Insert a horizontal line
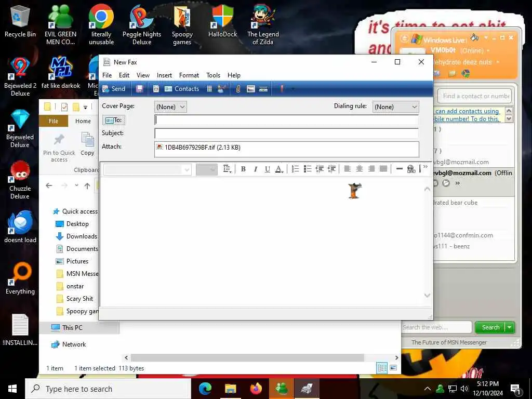This screenshot has height=399, width=532. [400, 169]
